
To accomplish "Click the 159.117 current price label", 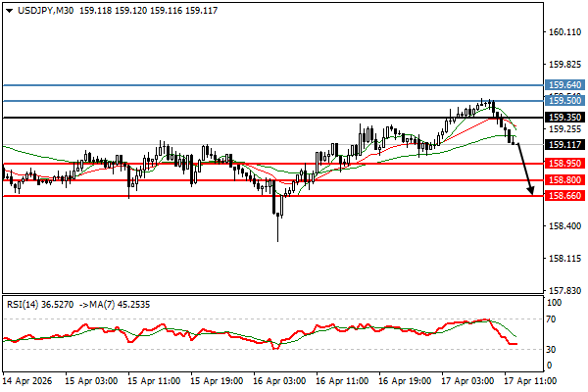I will [x=566, y=144].
